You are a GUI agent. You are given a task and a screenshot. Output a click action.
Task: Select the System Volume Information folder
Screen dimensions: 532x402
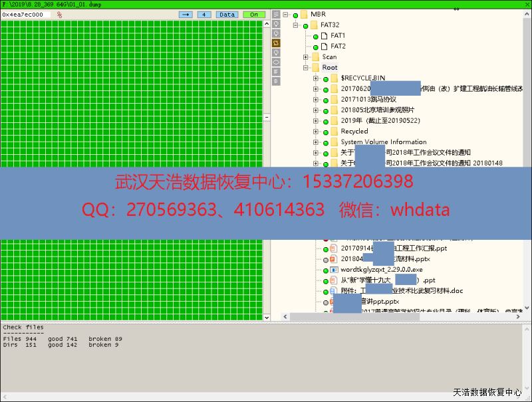click(x=383, y=142)
